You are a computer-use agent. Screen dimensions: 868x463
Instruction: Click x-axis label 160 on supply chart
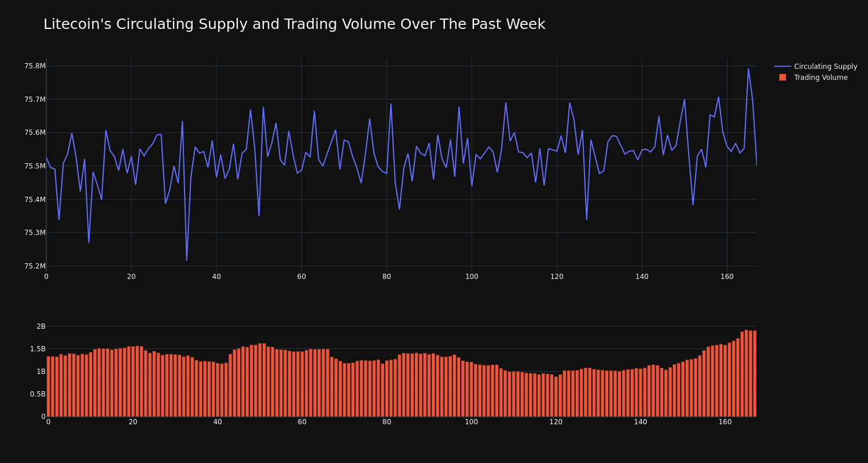[x=727, y=277]
